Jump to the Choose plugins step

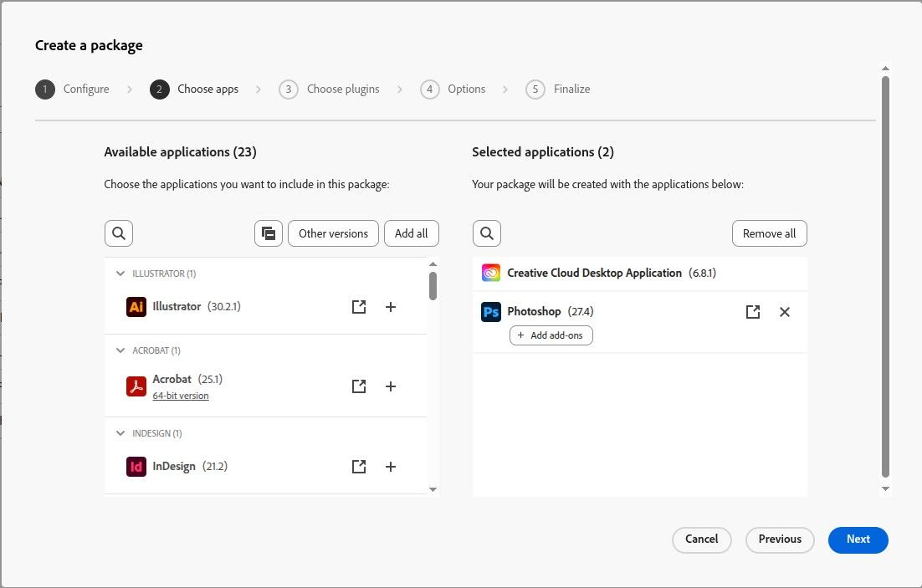[330, 89]
